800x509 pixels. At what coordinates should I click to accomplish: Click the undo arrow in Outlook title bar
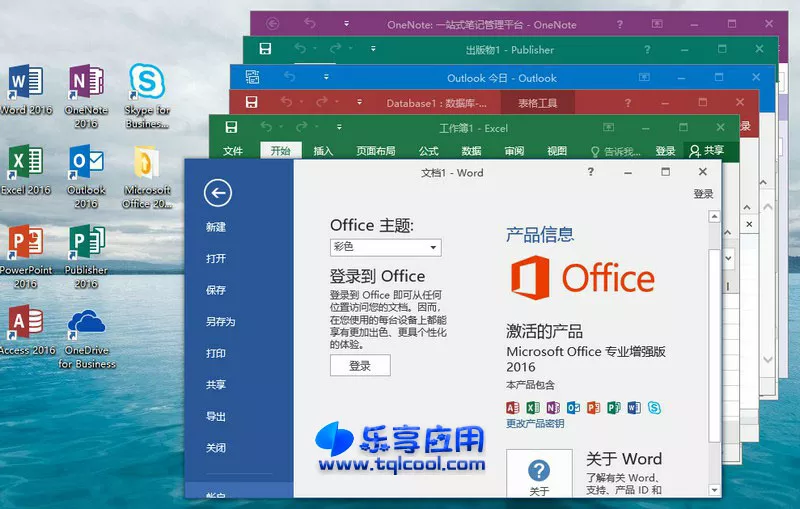(289, 77)
